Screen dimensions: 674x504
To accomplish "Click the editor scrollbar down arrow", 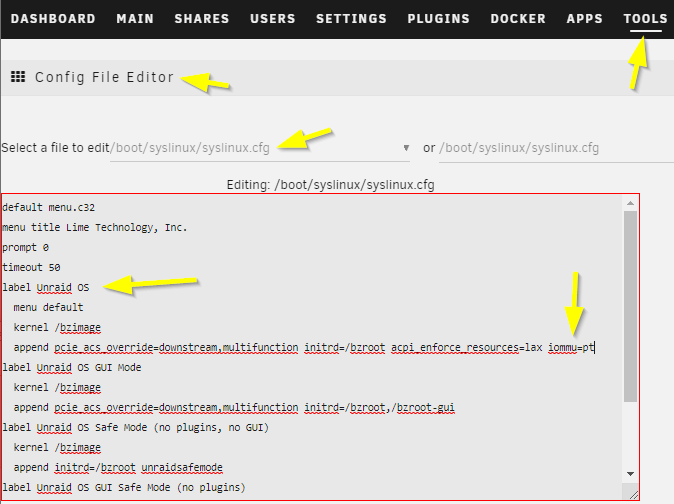I will click(631, 474).
